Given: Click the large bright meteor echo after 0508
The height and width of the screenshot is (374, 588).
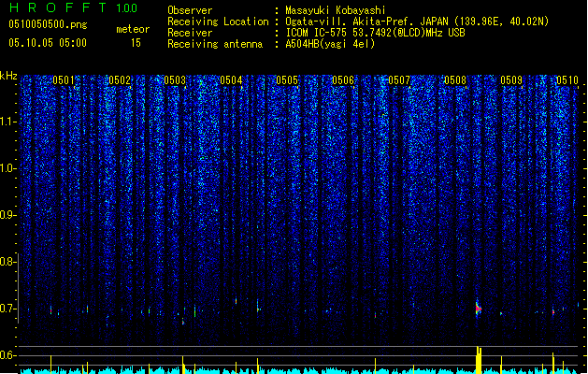Looking at the screenshot, I should (478, 309).
